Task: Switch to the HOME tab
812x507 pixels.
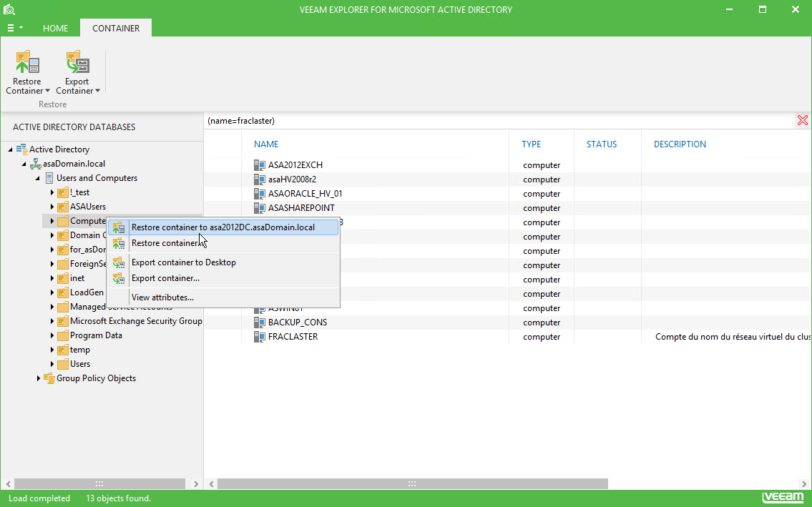Action: pos(55,28)
